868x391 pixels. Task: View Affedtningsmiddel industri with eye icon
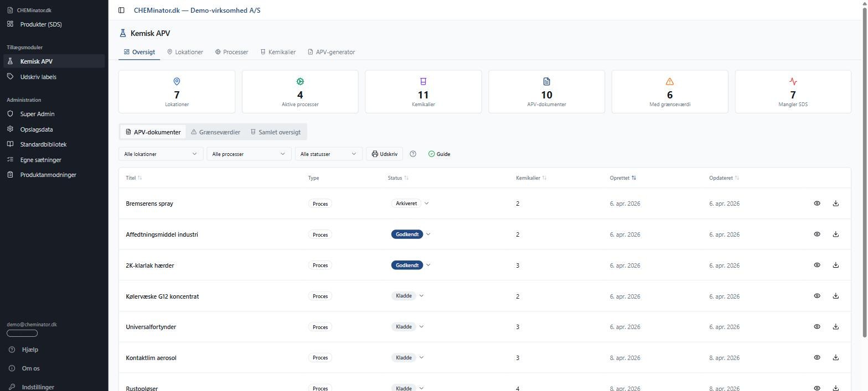[x=817, y=234]
